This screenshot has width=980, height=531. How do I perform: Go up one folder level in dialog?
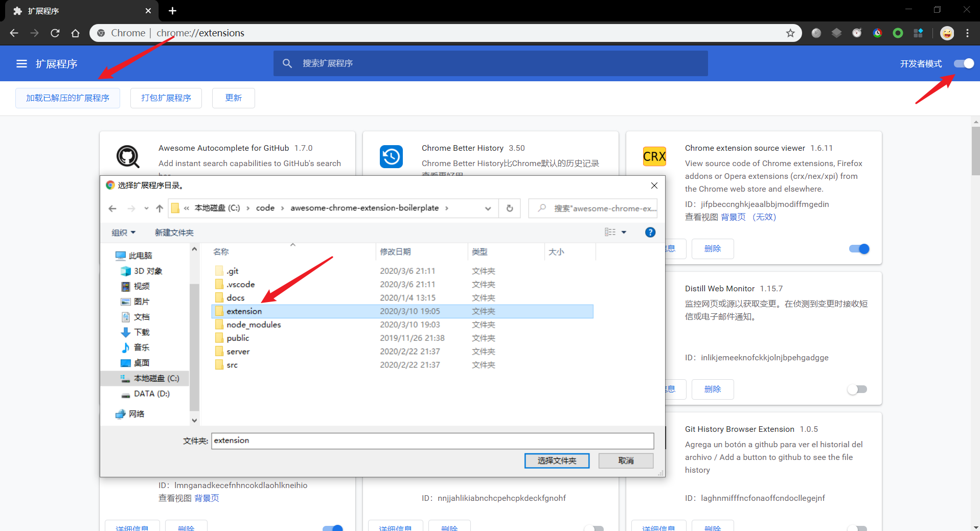tap(159, 209)
